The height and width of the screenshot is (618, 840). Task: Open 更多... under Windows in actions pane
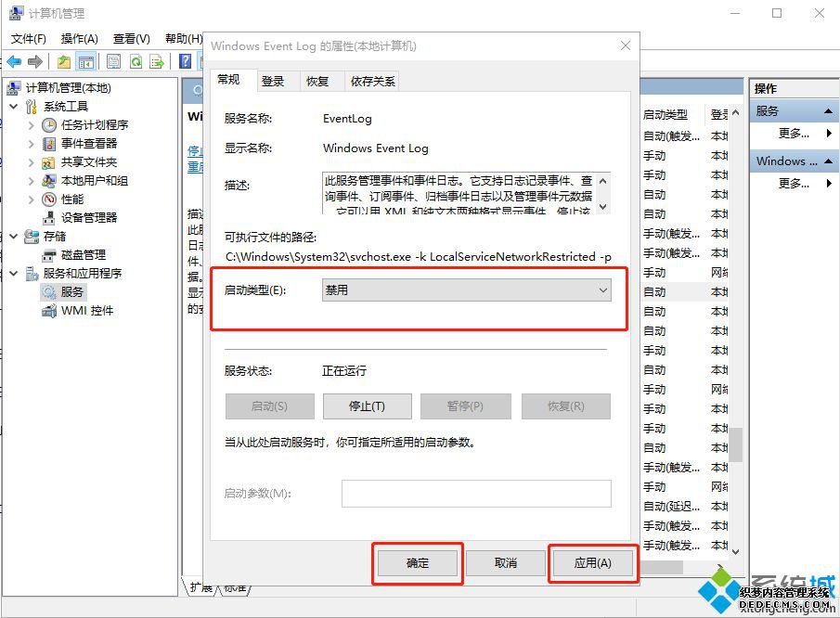794,184
